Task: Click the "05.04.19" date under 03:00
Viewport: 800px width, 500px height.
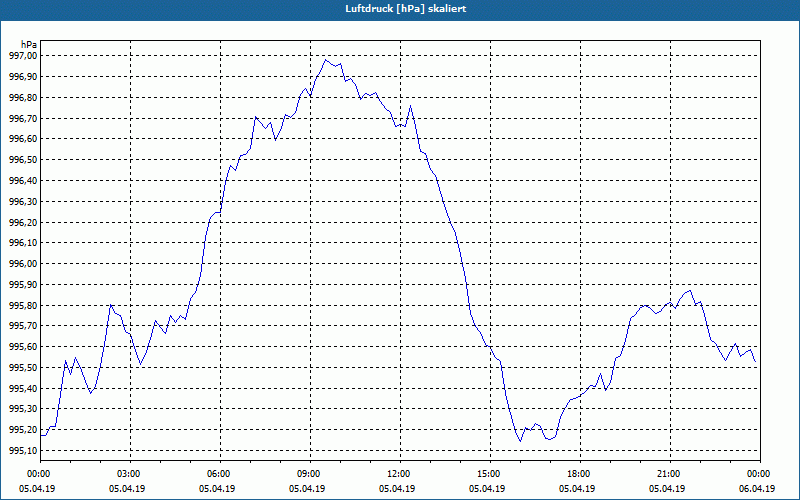Action: pos(127,489)
